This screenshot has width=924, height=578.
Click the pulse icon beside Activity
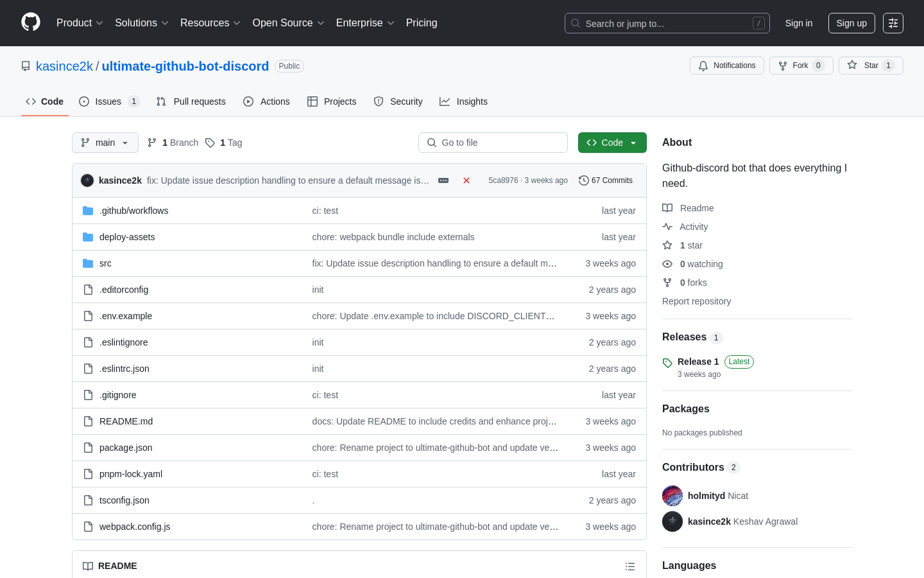click(x=667, y=227)
